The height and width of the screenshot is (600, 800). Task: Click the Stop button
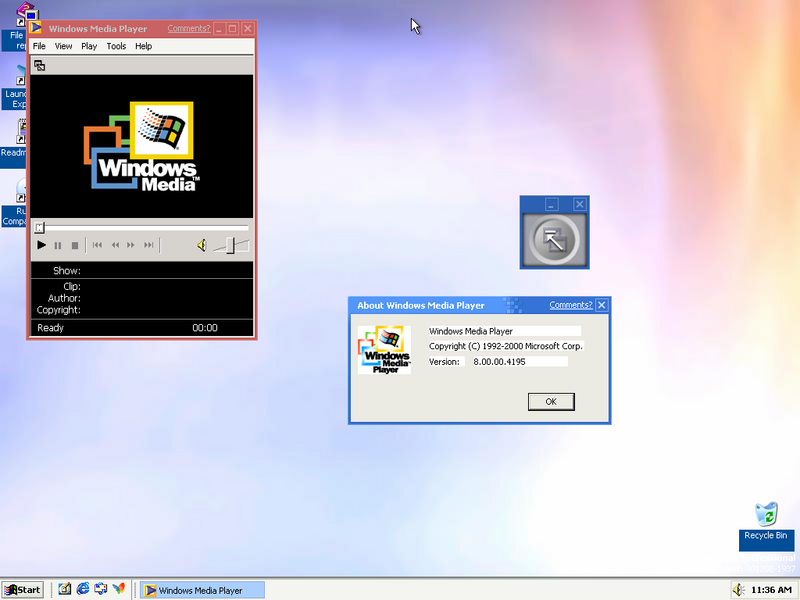74,245
